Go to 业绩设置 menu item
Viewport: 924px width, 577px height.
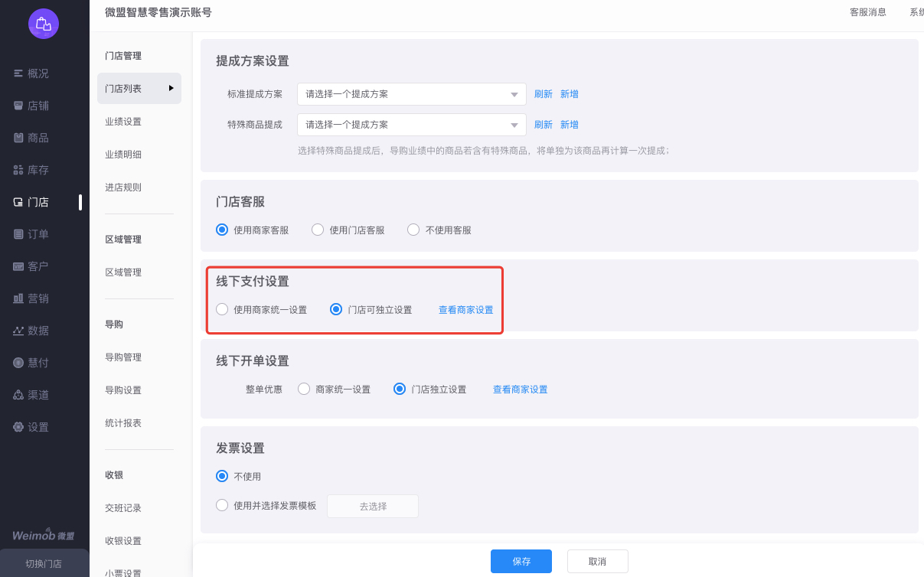(x=123, y=122)
